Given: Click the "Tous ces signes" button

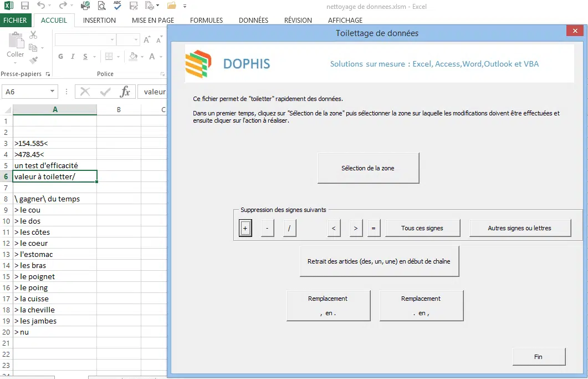Looking at the screenshot, I should tap(422, 228).
